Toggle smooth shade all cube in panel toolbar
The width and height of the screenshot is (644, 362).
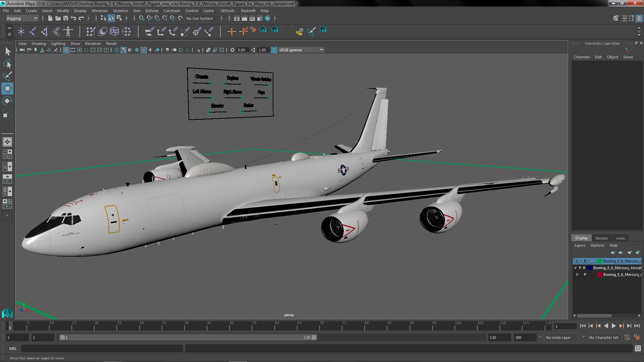123,50
